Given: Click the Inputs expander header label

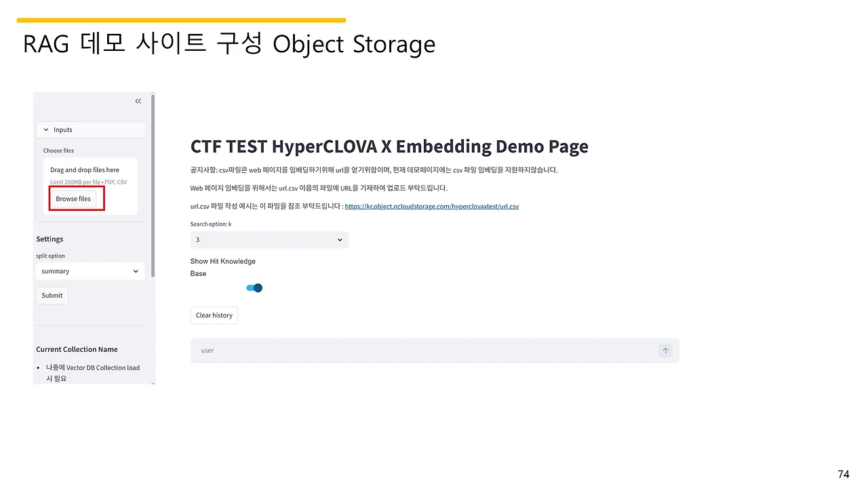Looking at the screenshot, I should tap(63, 129).
